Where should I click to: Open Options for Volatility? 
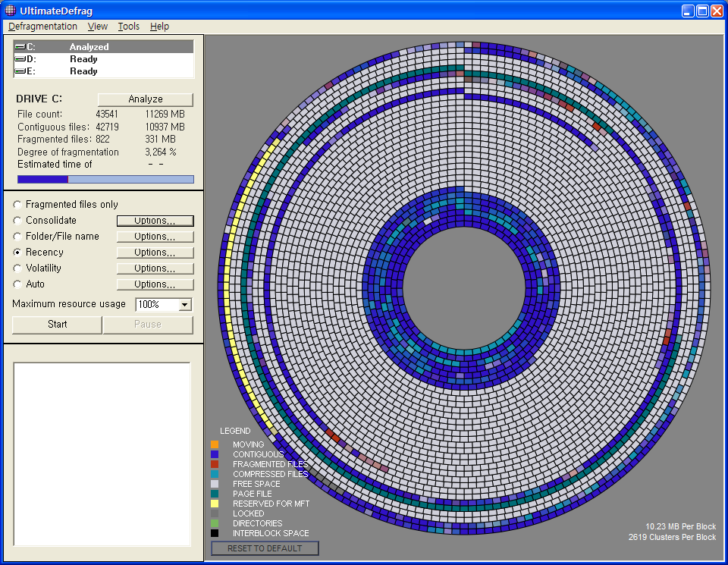click(155, 268)
